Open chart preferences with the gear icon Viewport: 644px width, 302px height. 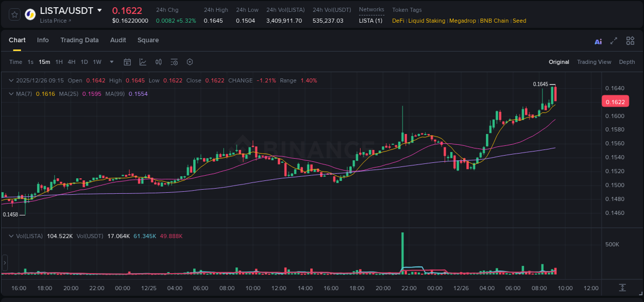pos(190,62)
